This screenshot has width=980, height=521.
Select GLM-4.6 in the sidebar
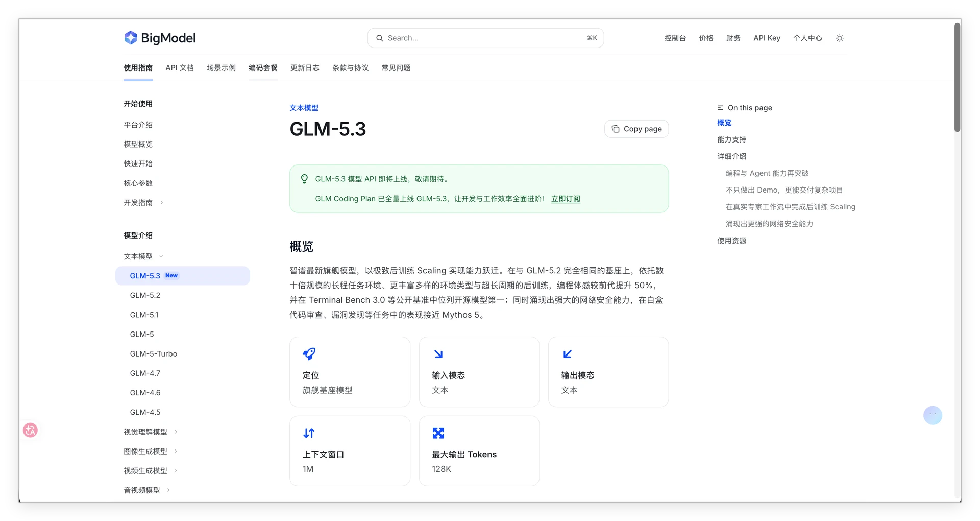pyautogui.click(x=145, y=393)
